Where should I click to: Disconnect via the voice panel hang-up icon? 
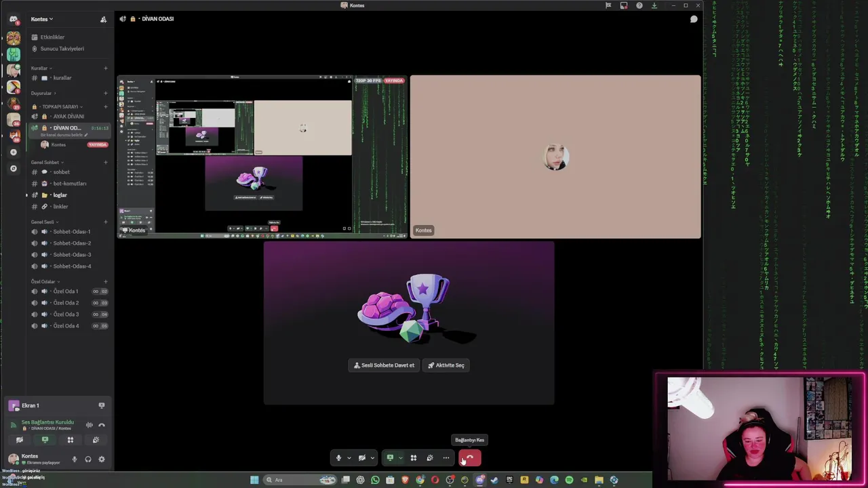102,425
